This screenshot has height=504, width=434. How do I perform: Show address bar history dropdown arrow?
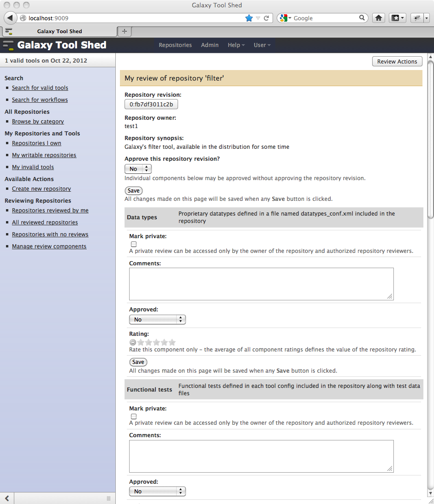click(258, 18)
